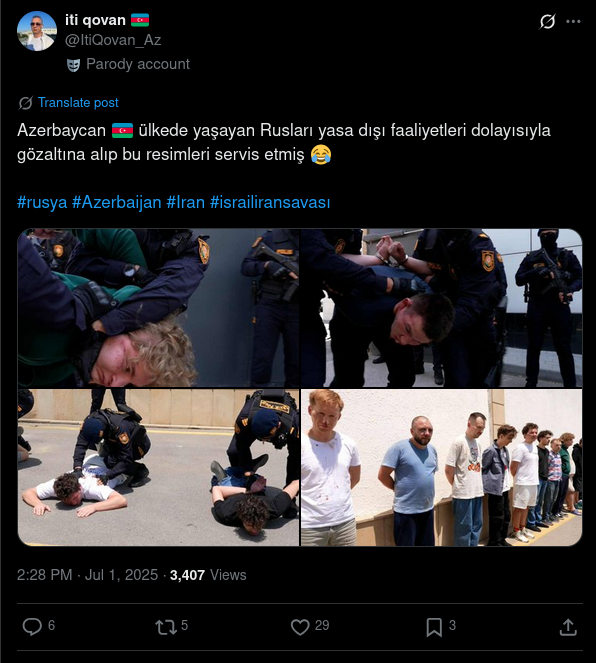Screen dimensions: 596x663
Task: Open the bottom-left photo of men on ground
Action: click(158, 467)
